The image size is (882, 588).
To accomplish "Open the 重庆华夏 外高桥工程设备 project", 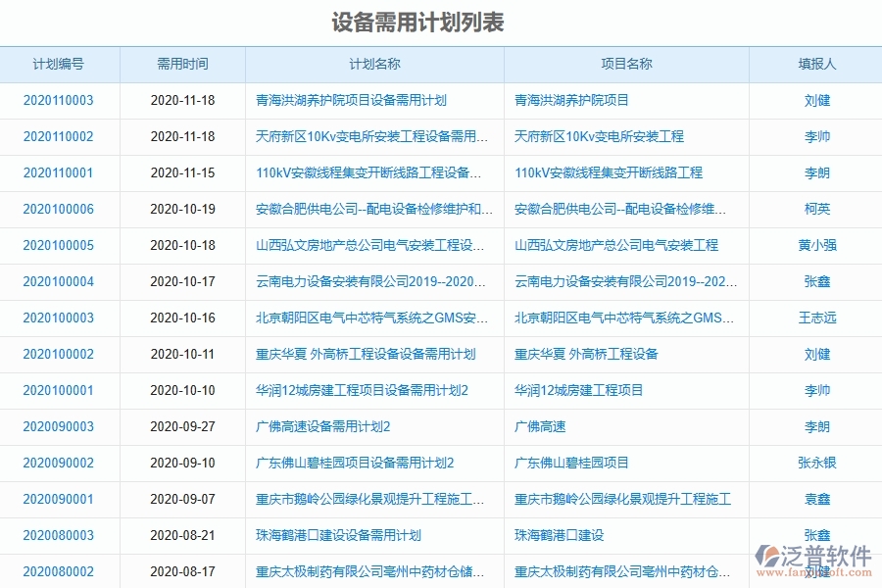I will 586,354.
